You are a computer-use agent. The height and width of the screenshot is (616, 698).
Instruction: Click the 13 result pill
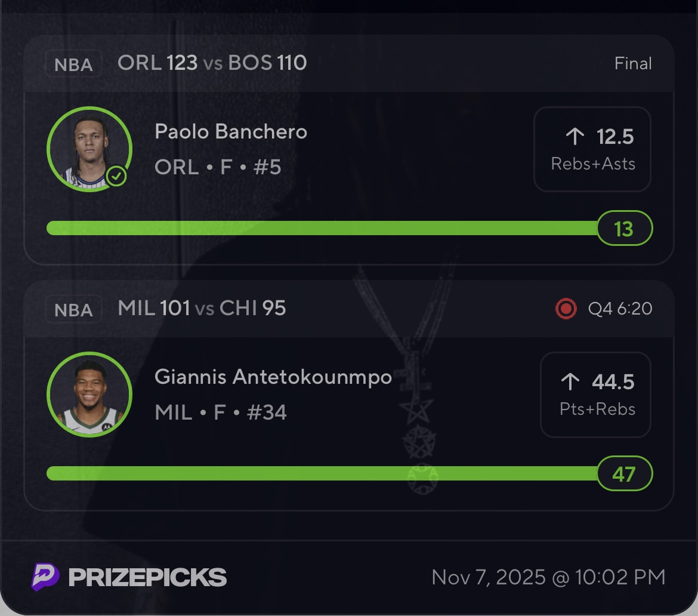click(x=624, y=228)
